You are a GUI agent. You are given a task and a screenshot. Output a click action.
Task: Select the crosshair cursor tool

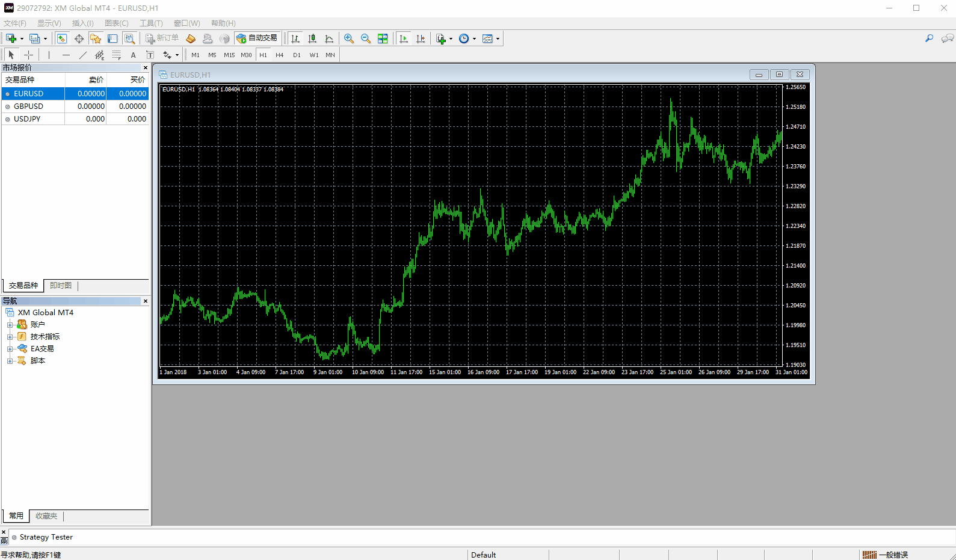(x=28, y=55)
